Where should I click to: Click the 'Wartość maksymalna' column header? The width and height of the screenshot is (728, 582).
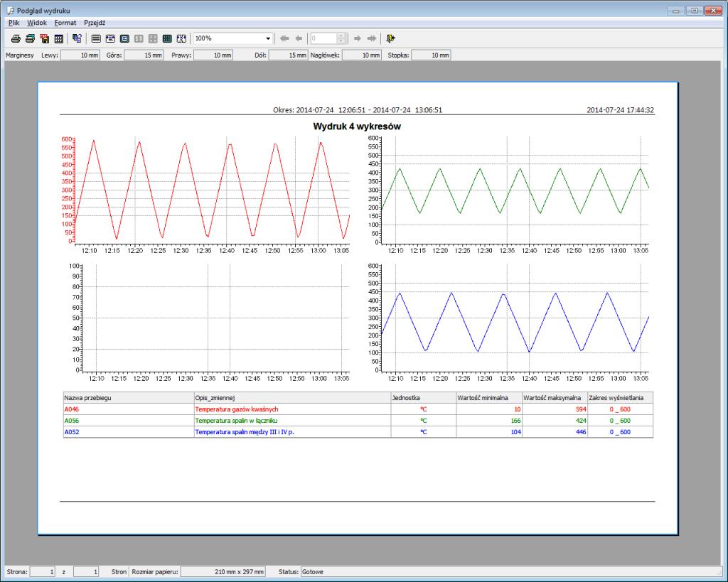click(x=555, y=398)
